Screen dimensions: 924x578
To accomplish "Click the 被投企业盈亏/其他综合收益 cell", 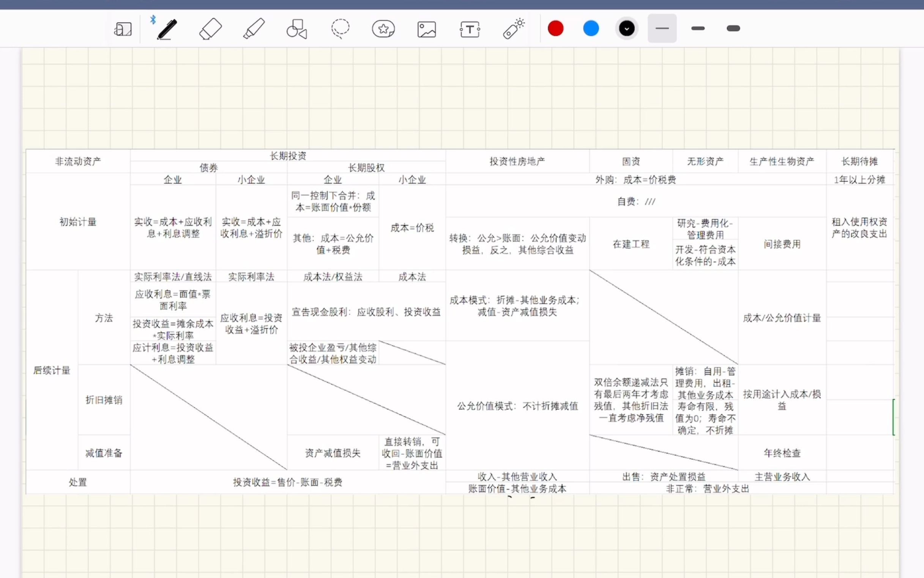I will (x=333, y=353).
